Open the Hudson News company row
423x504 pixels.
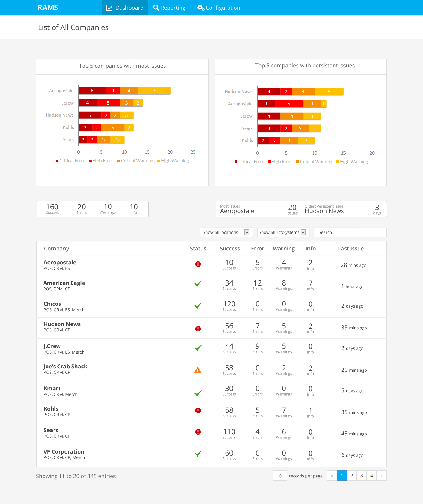tap(211, 328)
